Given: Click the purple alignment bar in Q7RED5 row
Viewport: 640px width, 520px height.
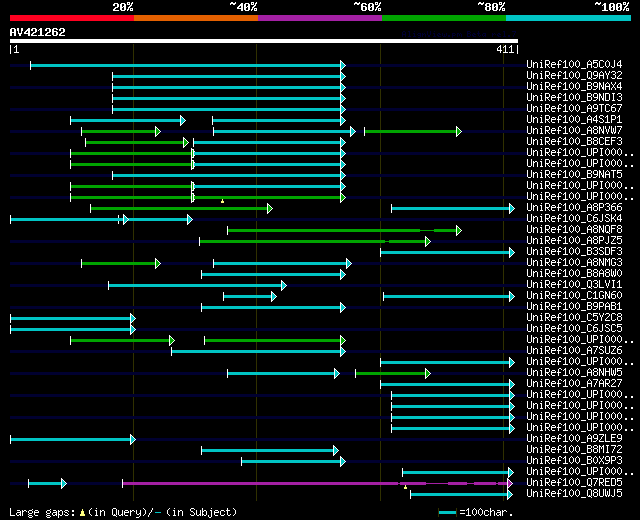Looking at the screenshot, I should (318, 484).
